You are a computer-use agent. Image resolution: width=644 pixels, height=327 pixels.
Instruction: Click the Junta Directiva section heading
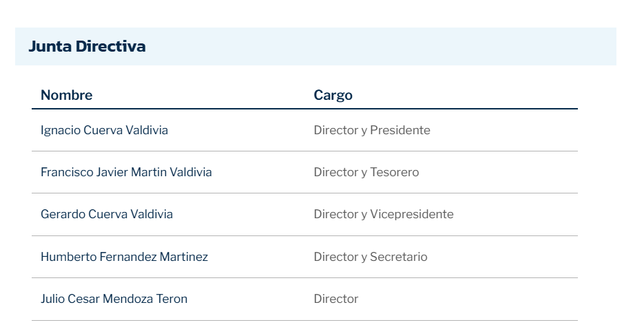(x=87, y=46)
